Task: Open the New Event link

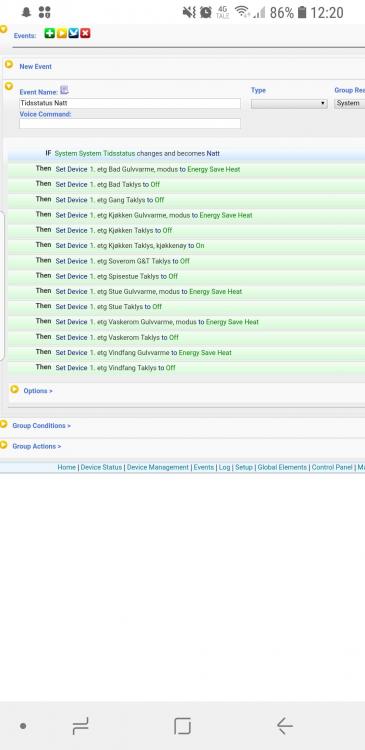Action: [35, 66]
